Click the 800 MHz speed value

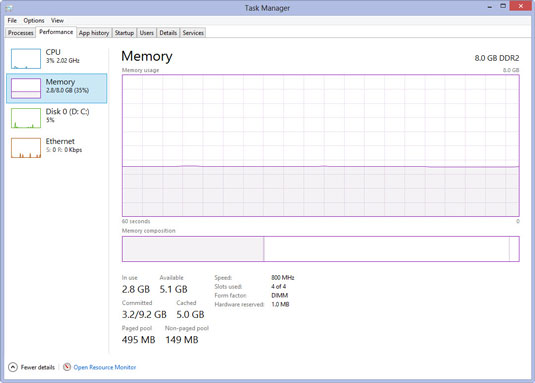[283, 278]
